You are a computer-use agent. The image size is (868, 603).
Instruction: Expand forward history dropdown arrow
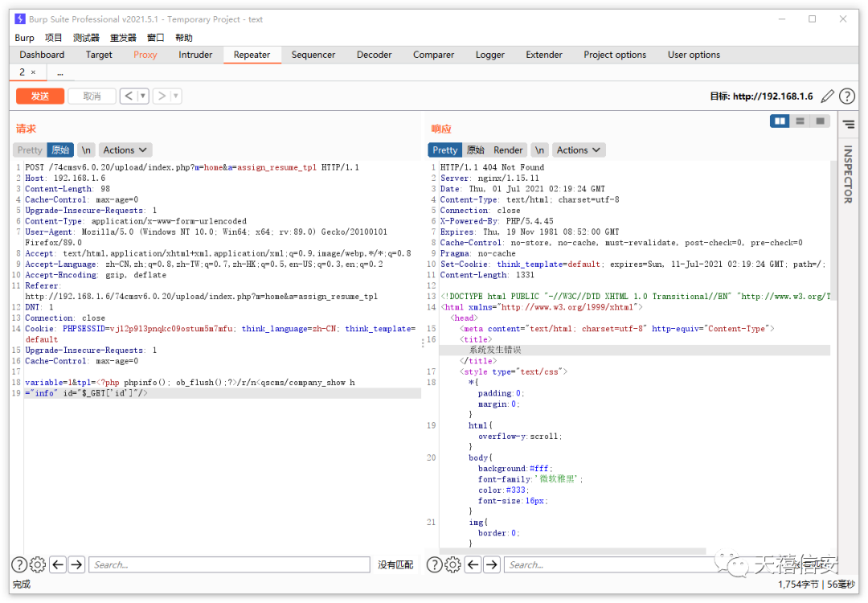tap(176, 96)
